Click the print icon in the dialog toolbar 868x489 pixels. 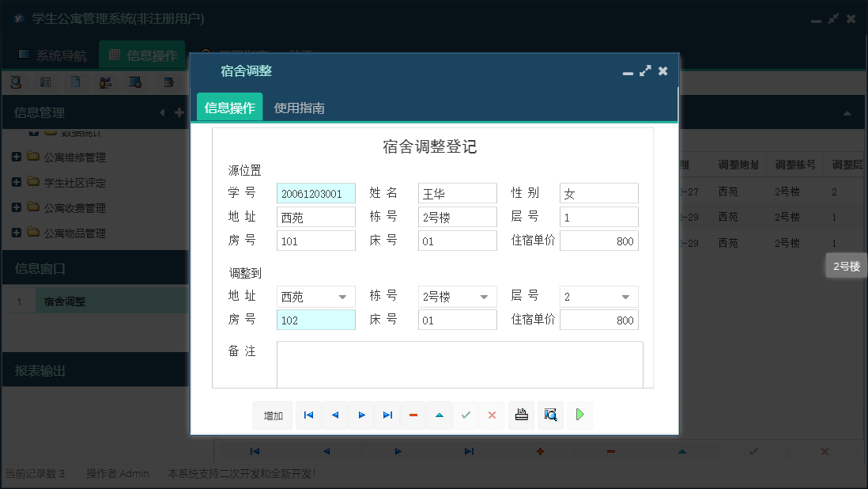pos(521,415)
